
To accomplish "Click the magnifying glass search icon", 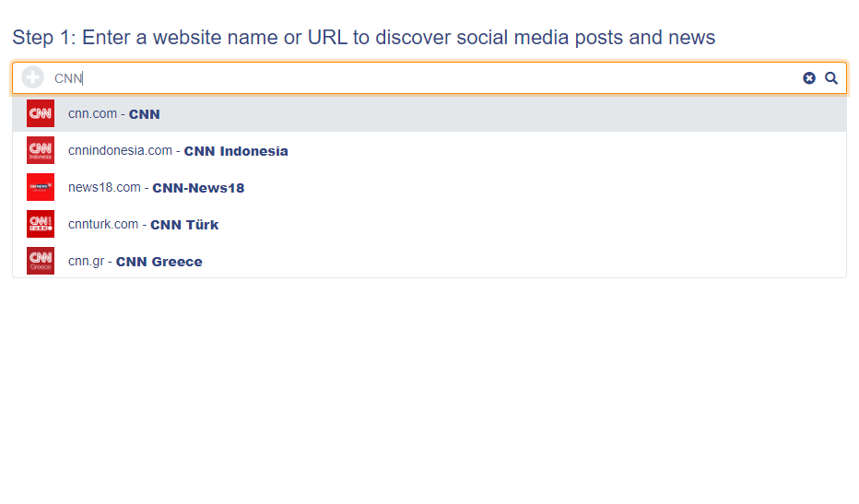I will click(x=831, y=78).
